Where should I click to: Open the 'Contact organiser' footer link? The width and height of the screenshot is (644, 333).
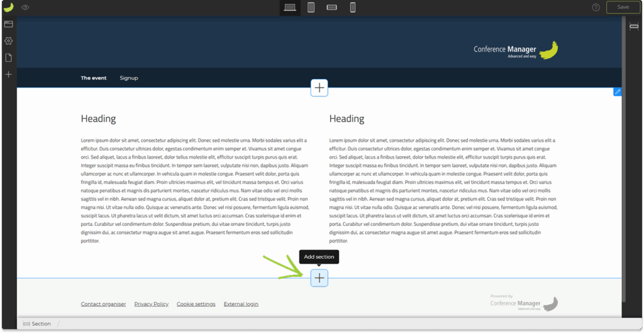104,304
